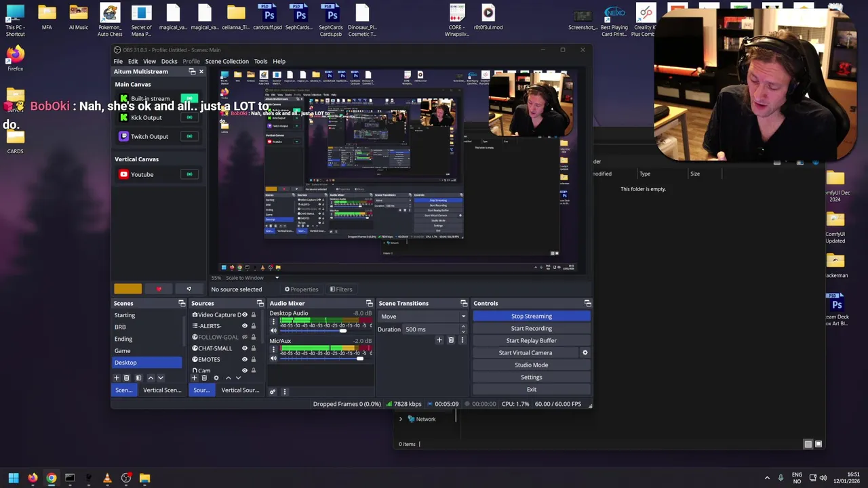Remove selected source using trash icon
This screenshot has height=488, width=868.
pyautogui.click(x=204, y=378)
